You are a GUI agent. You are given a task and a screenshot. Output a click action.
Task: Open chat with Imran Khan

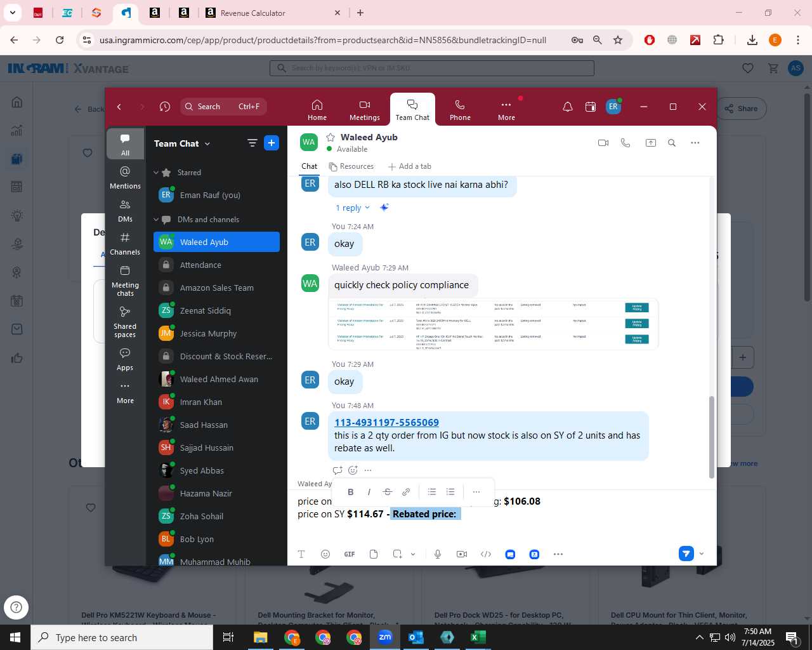click(x=216, y=402)
